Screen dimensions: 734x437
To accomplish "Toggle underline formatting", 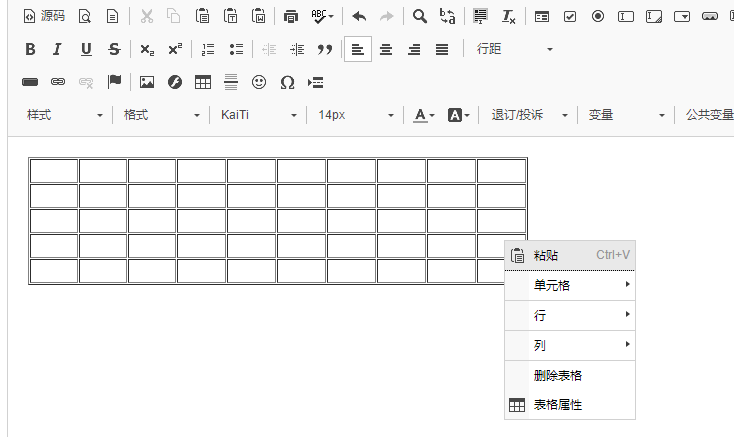I will (x=86, y=49).
